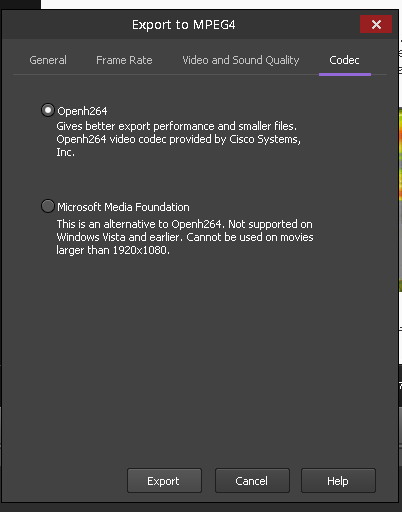Screen dimensions: 402x512
Task: Click the Microsoft Media Foundation label text
Action: [123, 207]
